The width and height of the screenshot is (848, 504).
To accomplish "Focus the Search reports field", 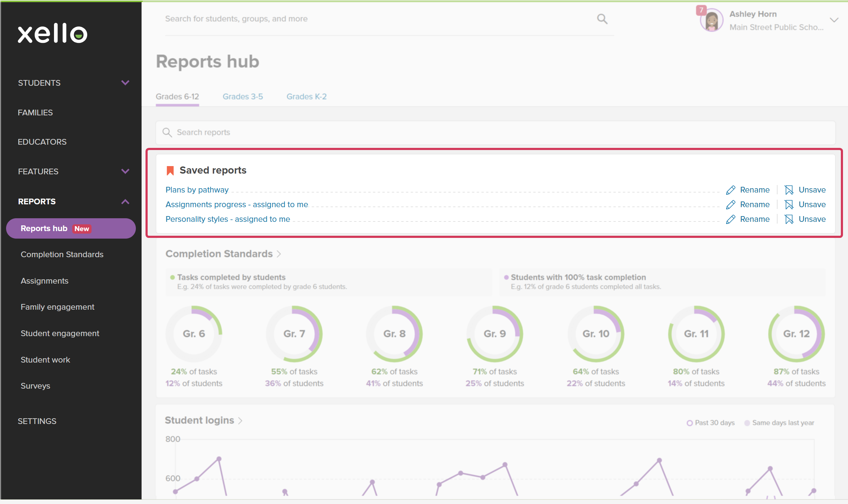I will pos(496,133).
